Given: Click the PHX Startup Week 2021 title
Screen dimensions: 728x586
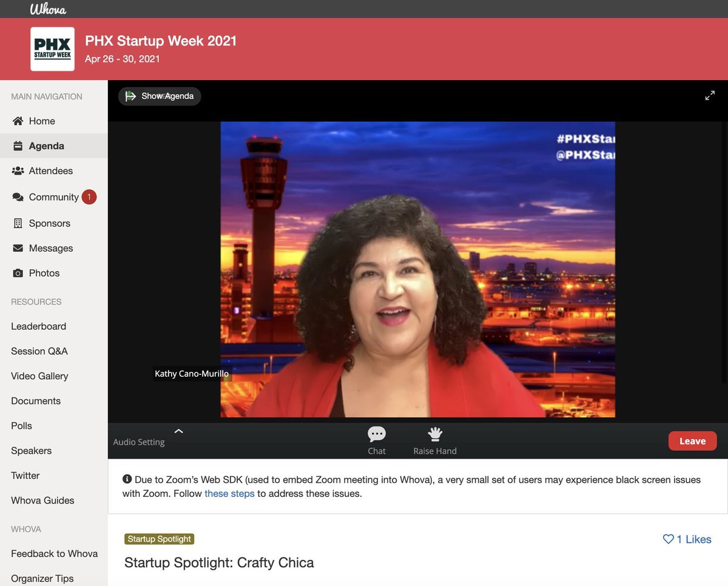Looking at the screenshot, I should click(161, 41).
